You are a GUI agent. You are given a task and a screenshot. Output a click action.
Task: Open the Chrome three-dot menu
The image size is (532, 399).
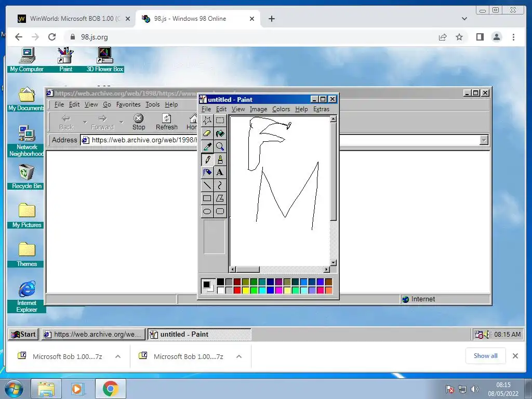coord(513,37)
